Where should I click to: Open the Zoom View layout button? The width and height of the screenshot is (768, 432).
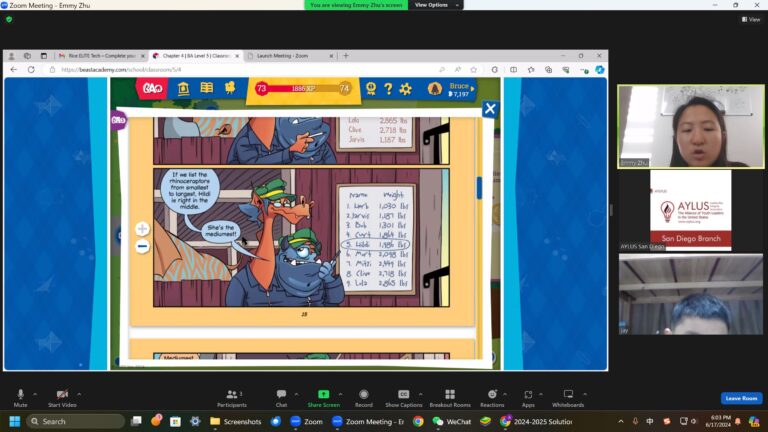click(x=751, y=20)
